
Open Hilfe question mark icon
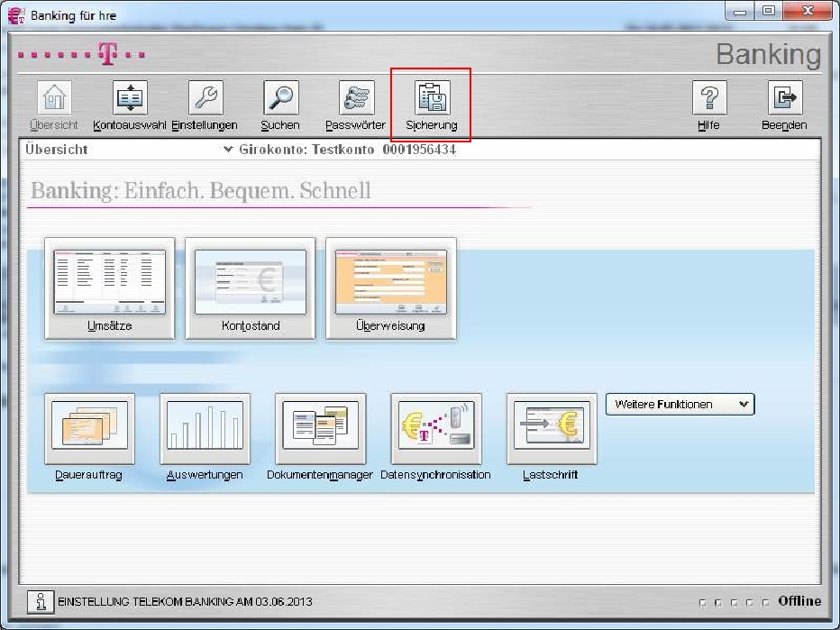[x=708, y=98]
